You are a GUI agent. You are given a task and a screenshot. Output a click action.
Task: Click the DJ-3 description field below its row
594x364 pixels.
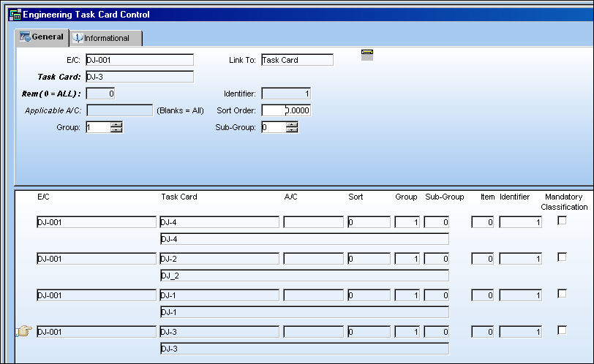click(x=304, y=349)
